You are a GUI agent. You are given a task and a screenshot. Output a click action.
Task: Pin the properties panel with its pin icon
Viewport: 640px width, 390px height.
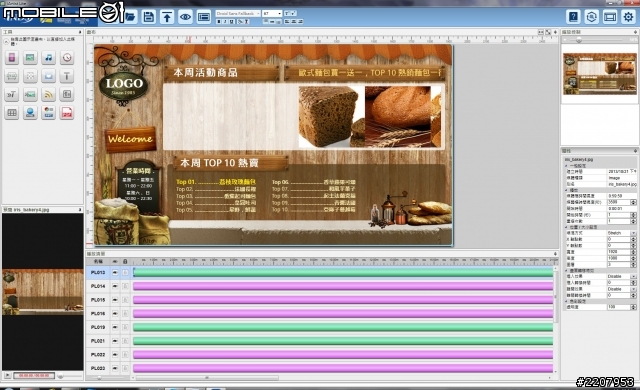[x=635, y=151]
